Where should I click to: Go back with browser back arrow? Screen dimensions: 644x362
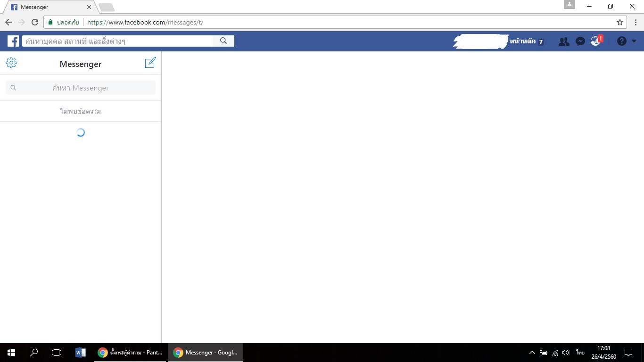[8, 22]
